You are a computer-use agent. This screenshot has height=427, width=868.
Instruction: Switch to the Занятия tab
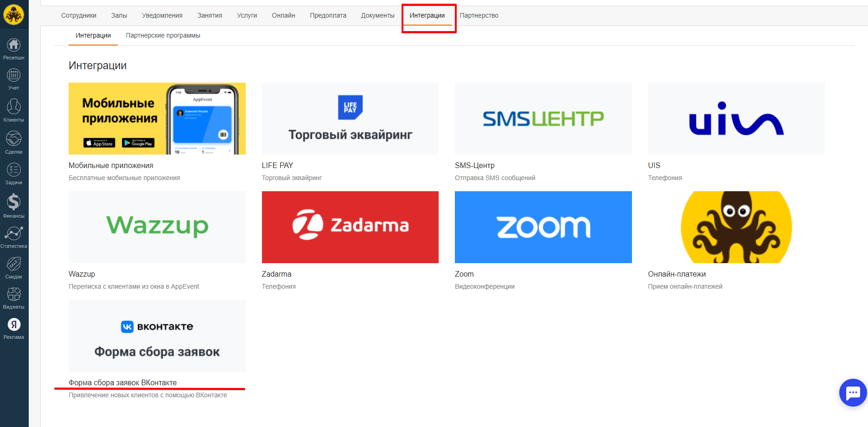click(x=210, y=15)
